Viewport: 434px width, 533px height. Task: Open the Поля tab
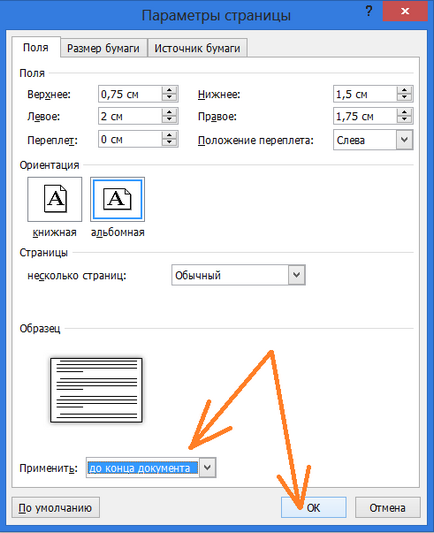[36, 47]
